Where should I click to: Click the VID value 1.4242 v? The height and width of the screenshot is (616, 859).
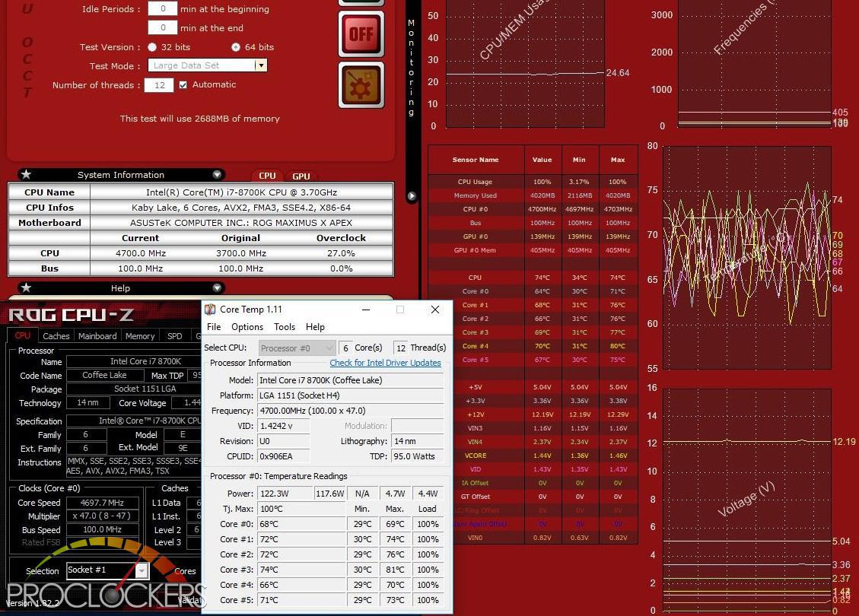pyautogui.click(x=283, y=426)
